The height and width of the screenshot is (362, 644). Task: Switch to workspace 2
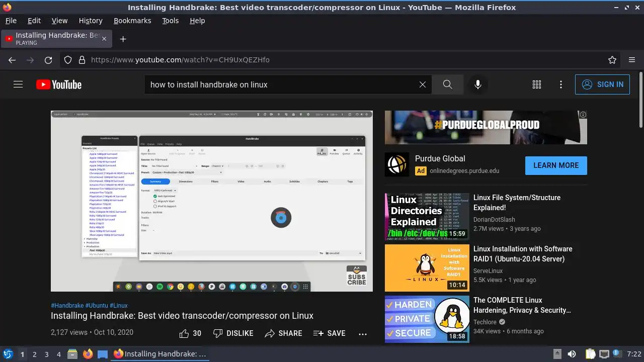(x=34, y=354)
